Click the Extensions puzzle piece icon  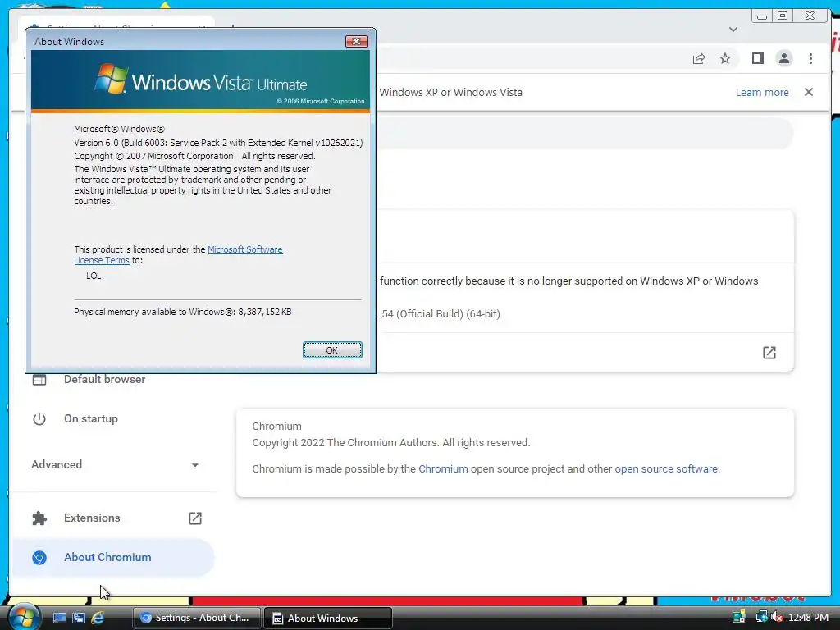point(39,518)
